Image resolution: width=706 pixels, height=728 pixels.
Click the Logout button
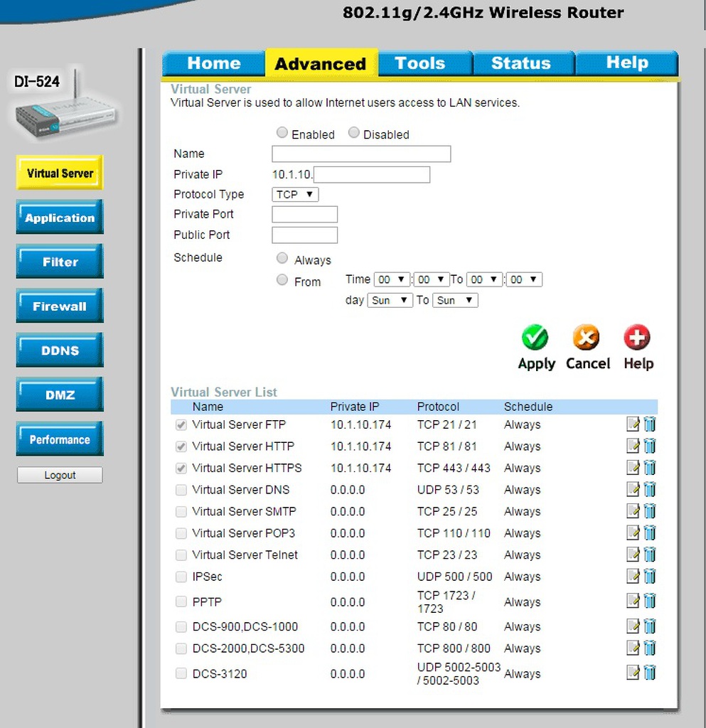60,475
